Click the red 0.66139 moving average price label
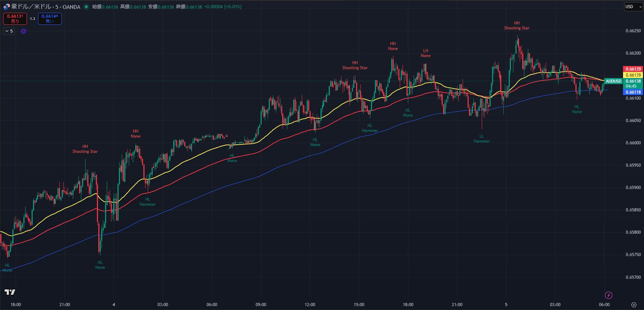Image resolution: width=644 pixels, height=310 pixels. (633, 69)
